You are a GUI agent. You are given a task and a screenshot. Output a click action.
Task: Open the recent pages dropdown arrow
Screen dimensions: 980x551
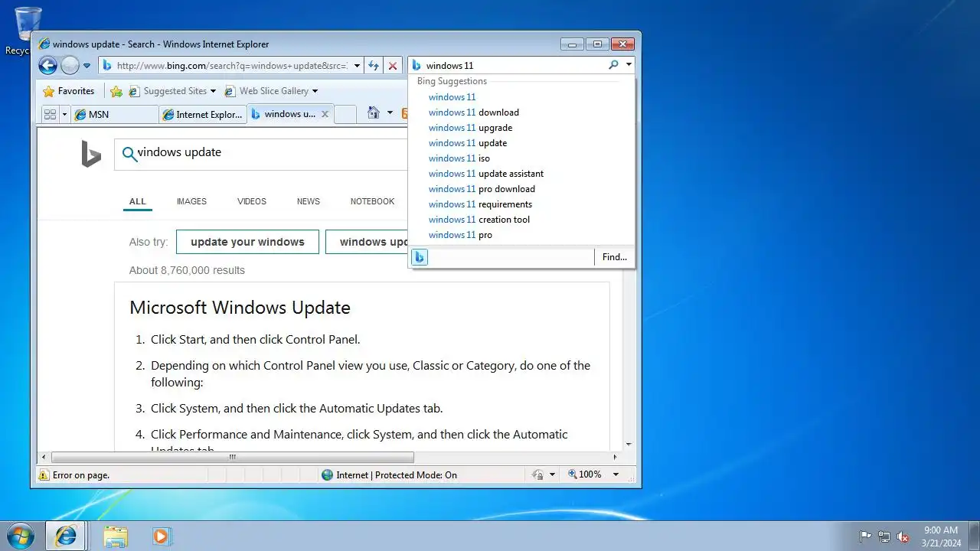[87, 66]
